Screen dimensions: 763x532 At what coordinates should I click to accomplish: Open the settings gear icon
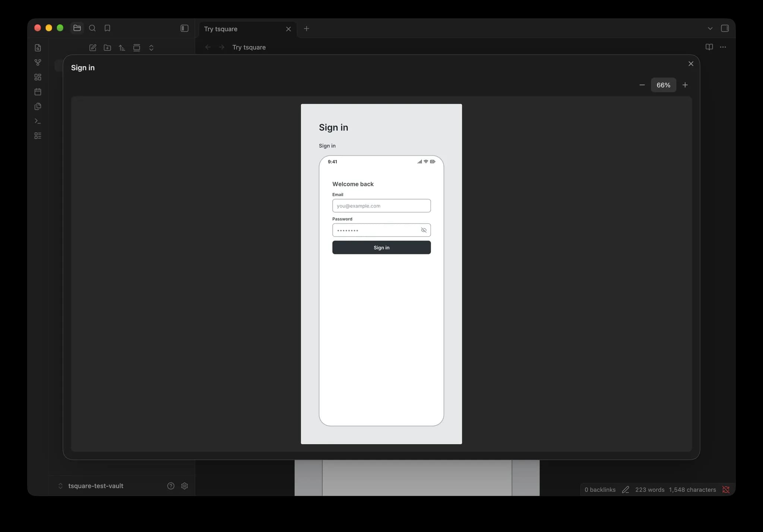[184, 486]
